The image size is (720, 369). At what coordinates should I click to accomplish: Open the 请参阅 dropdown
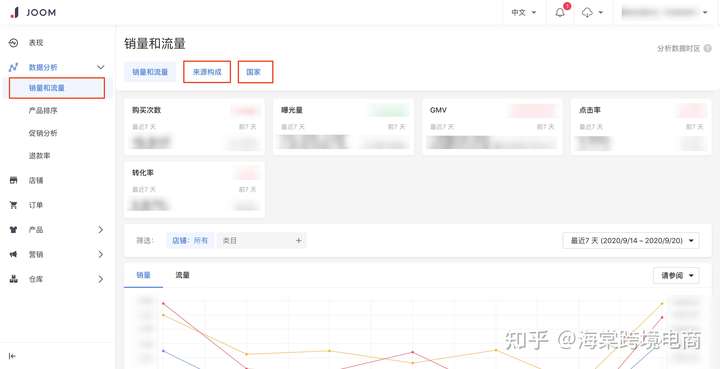click(676, 275)
